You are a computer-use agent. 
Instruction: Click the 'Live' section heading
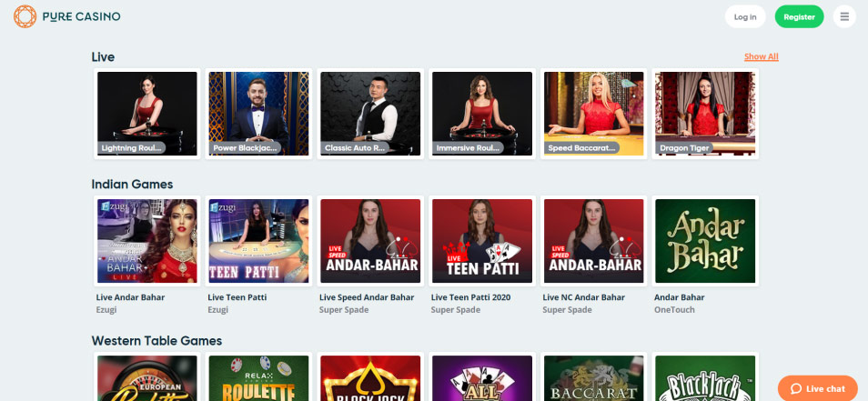(x=103, y=57)
